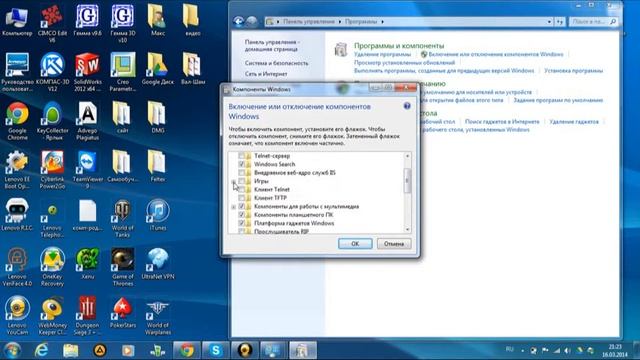The image size is (640, 360).
Task: Select the OneKey Recovery desktop icon
Action: tap(52, 267)
